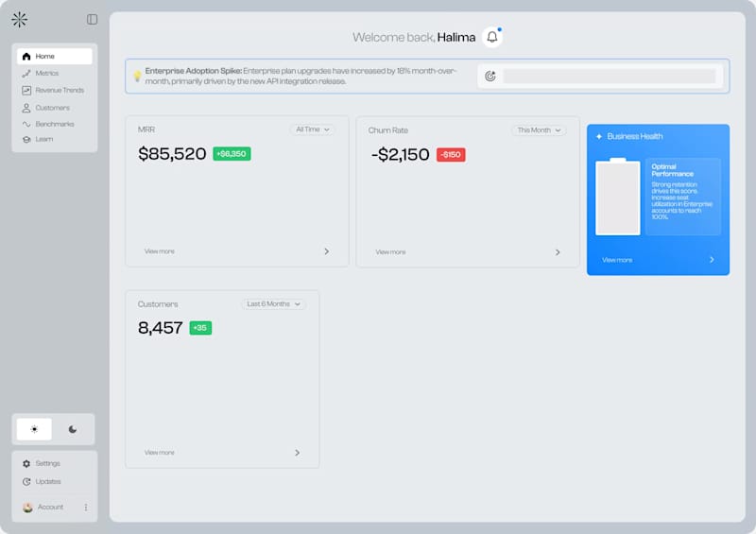Click the $85,520 MRR value
This screenshot has height=534, width=756.
pos(172,154)
